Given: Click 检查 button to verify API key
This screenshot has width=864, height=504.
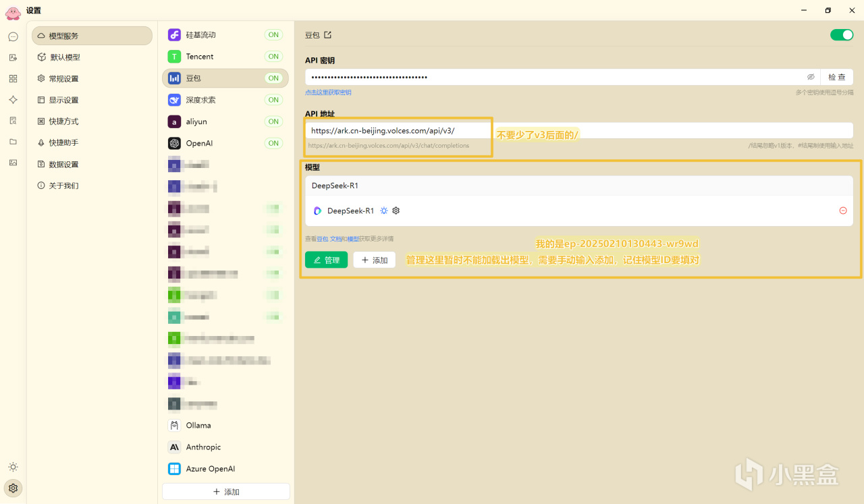Looking at the screenshot, I should pyautogui.click(x=837, y=77).
